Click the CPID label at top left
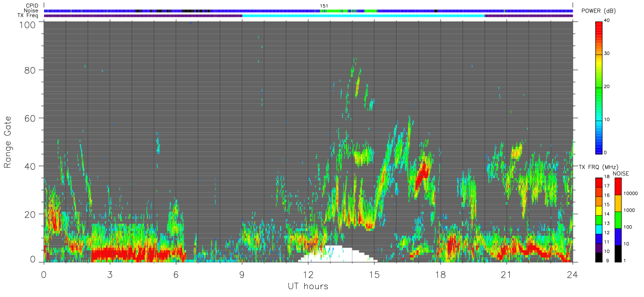The width and height of the screenshot is (644, 297). tap(32, 6)
